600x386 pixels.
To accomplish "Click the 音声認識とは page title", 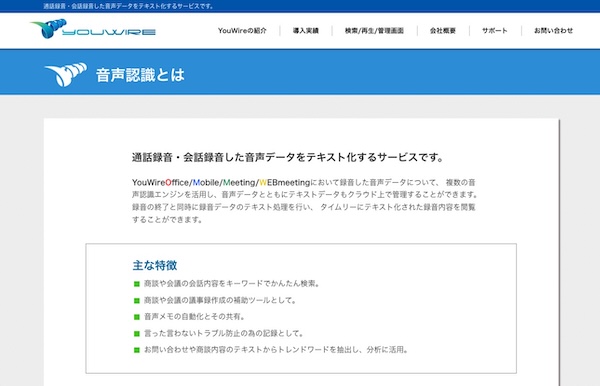I will click(140, 75).
